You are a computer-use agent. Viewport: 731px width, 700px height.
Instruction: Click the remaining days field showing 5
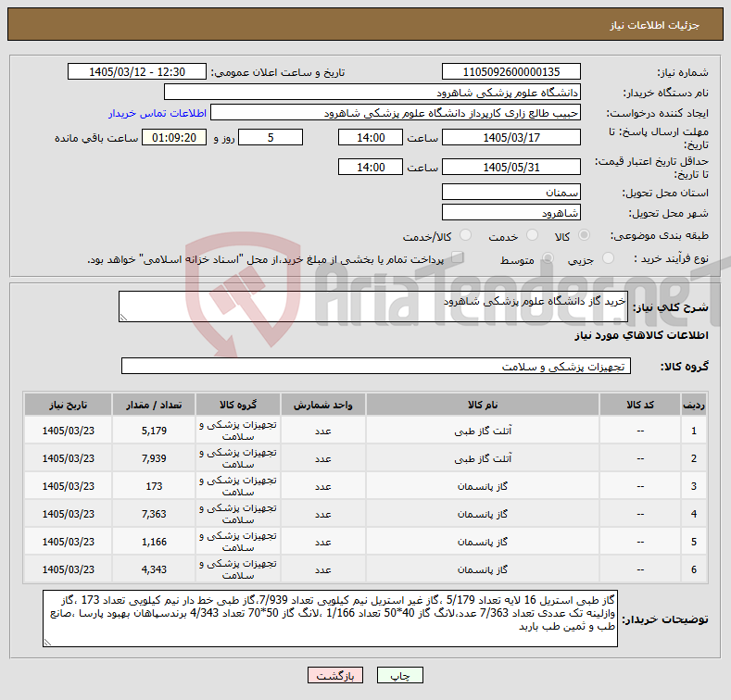[271, 137]
